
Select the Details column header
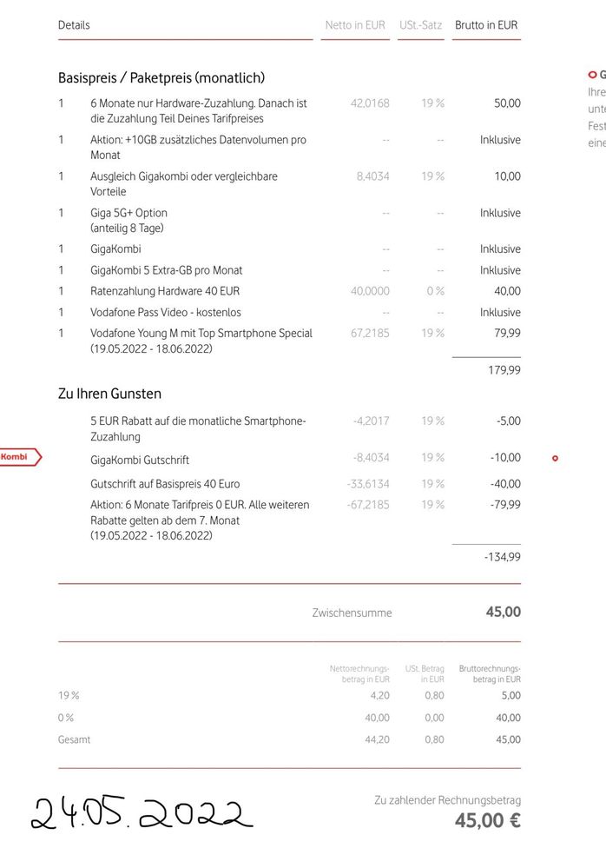click(x=74, y=25)
